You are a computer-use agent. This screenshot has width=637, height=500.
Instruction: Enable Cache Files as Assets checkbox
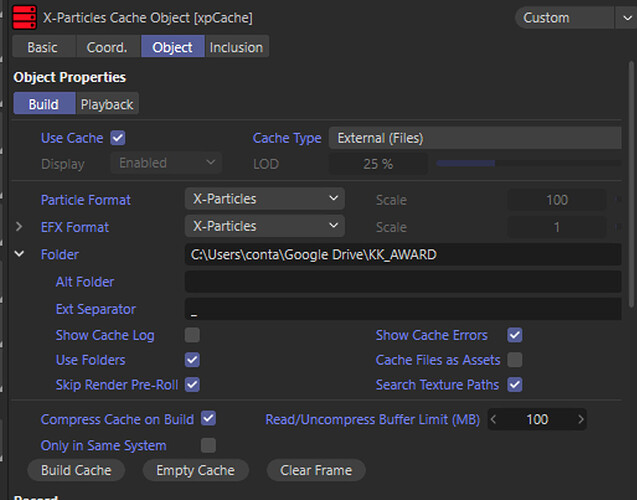tap(515, 360)
